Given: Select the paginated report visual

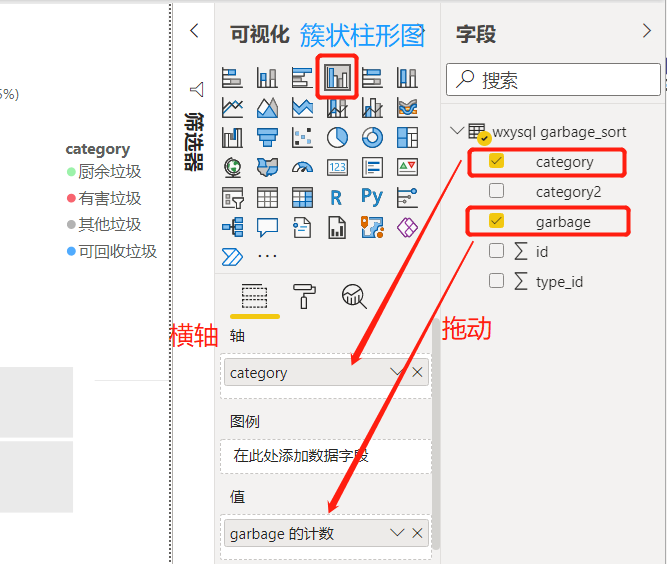Looking at the screenshot, I should click(x=337, y=227).
